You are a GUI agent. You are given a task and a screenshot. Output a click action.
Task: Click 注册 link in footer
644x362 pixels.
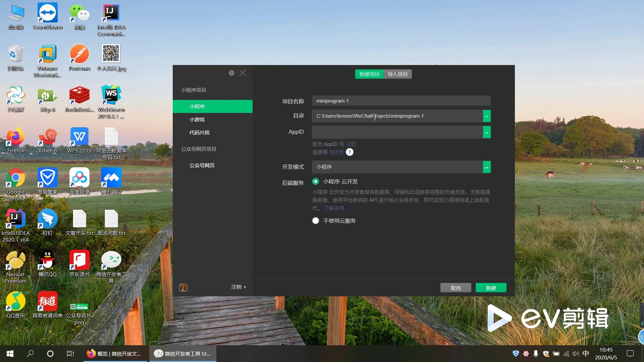351,144
